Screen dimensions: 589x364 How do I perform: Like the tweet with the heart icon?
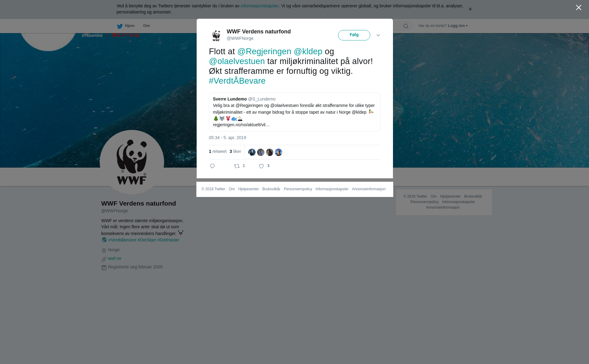point(261,166)
